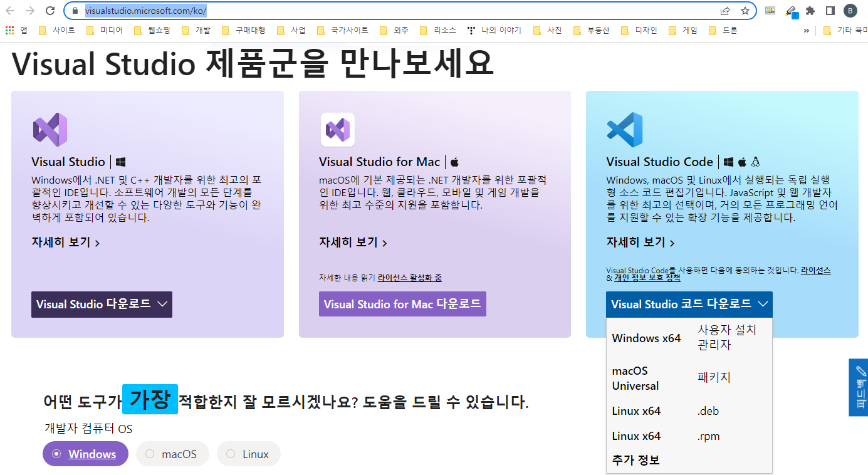Image resolution: width=868 pixels, height=475 pixels.
Task: Open the 부동산 bookmark folder
Action: 591,30
